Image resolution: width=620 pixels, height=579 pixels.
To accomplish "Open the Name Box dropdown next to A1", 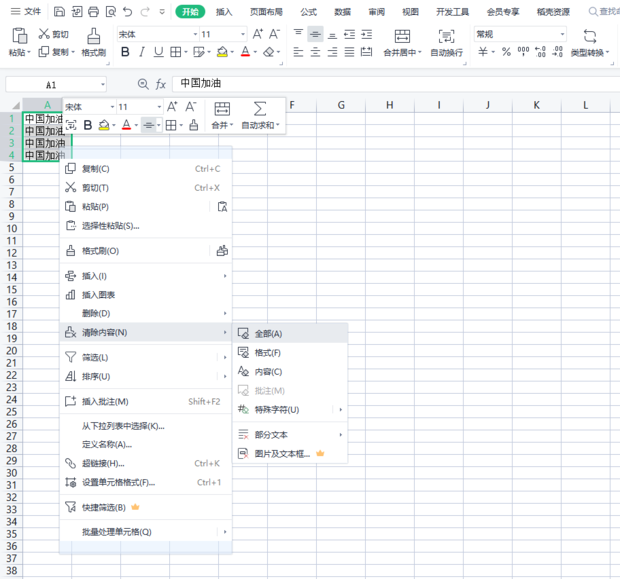I will pyautogui.click(x=103, y=84).
